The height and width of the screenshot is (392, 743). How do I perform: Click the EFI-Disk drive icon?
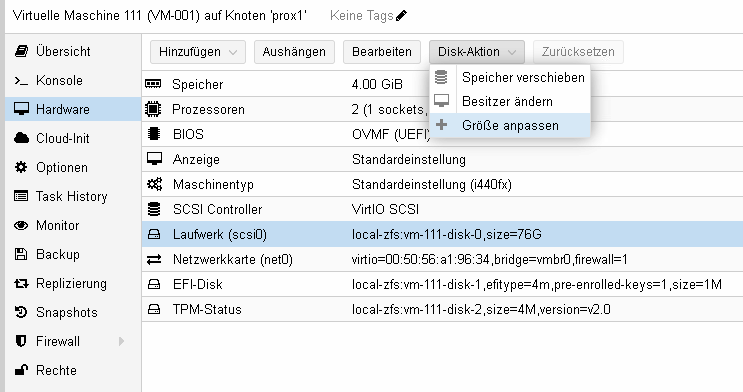pos(154,284)
